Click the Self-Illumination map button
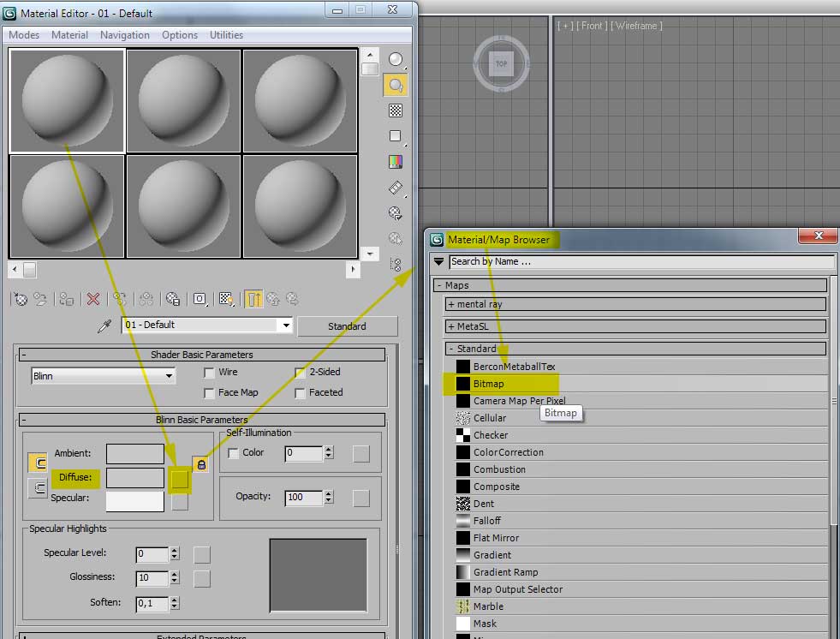 361,453
